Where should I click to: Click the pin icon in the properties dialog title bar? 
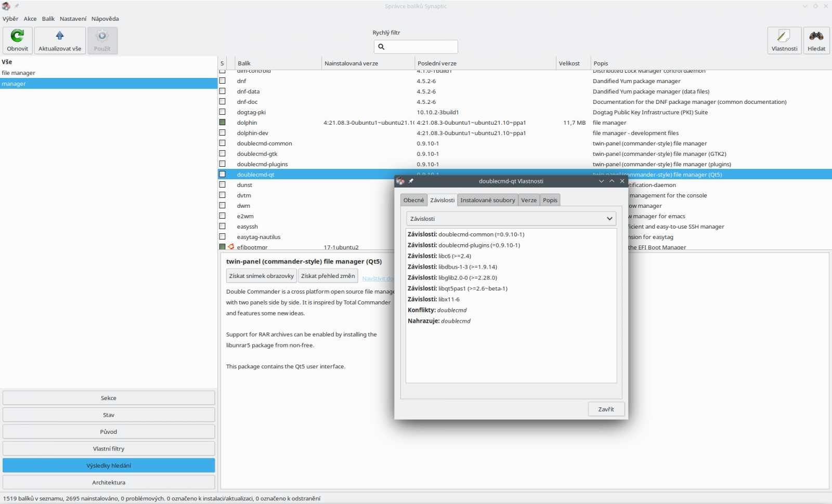pyautogui.click(x=411, y=181)
